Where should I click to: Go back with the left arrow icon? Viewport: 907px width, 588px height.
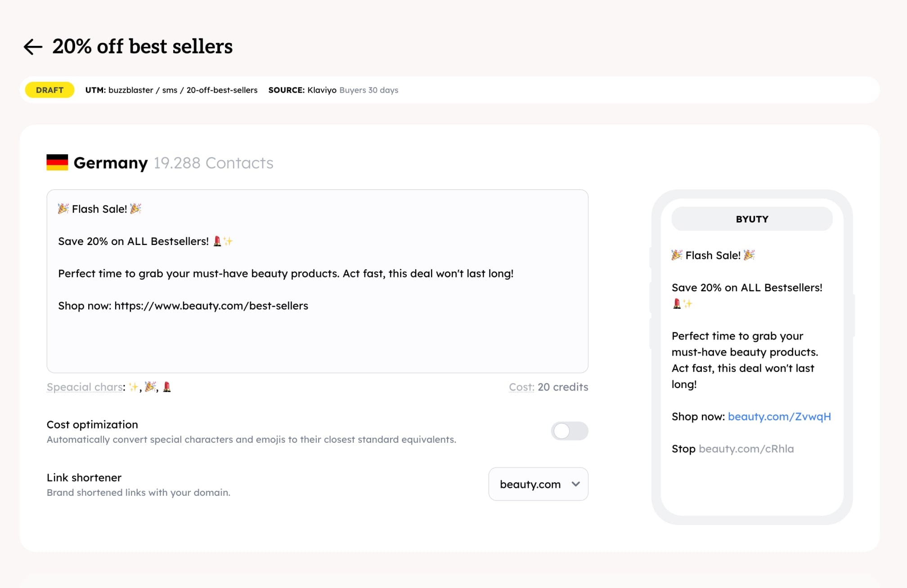[33, 47]
